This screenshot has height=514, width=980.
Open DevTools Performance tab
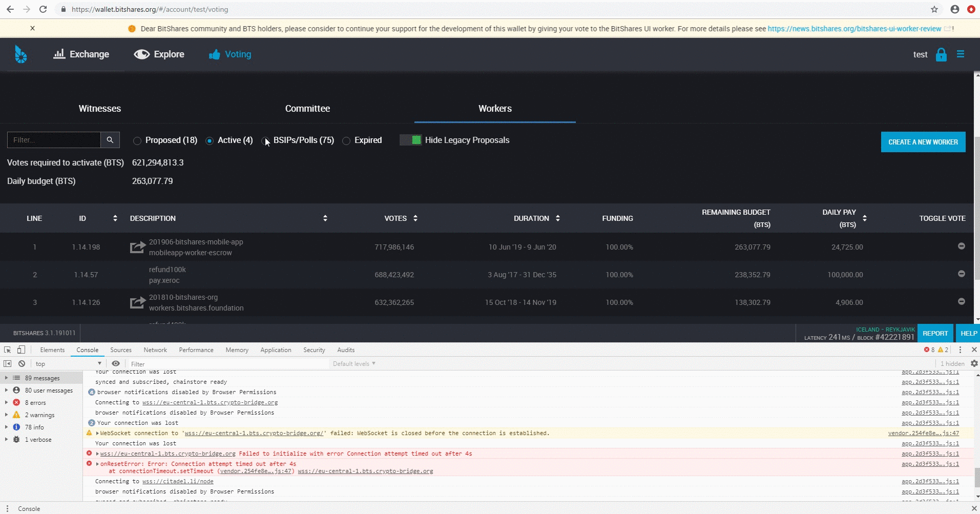pos(196,349)
